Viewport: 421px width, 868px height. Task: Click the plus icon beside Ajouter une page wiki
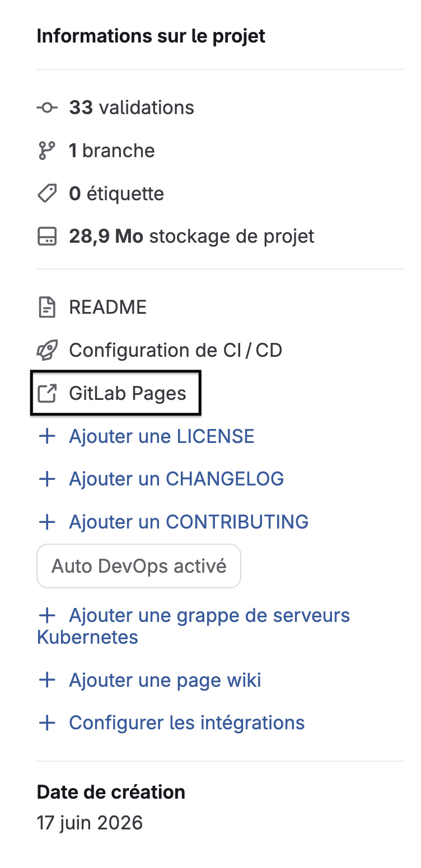point(47,680)
